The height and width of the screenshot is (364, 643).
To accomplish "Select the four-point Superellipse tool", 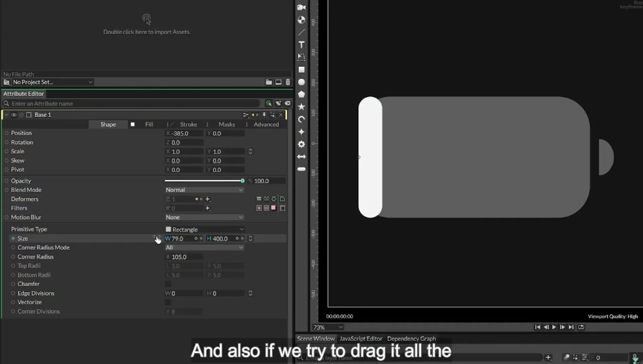I will pyautogui.click(x=301, y=132).
